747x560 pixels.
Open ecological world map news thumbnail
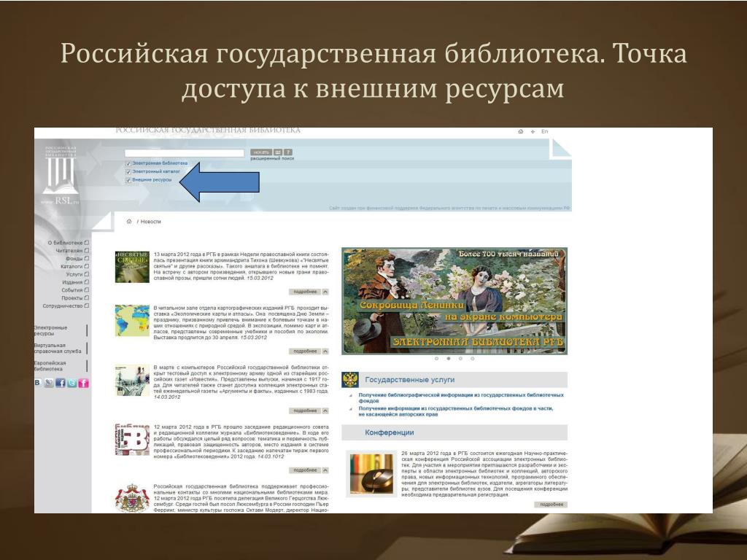click(132, 321)
